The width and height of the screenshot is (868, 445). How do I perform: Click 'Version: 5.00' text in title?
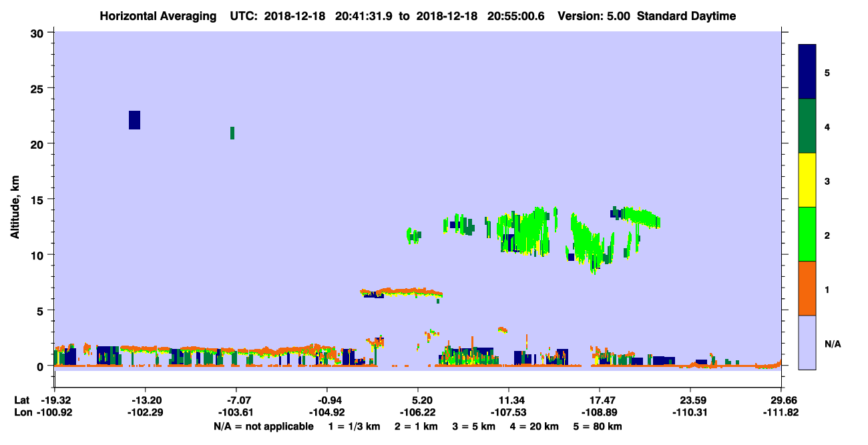[x=594, y=16]
